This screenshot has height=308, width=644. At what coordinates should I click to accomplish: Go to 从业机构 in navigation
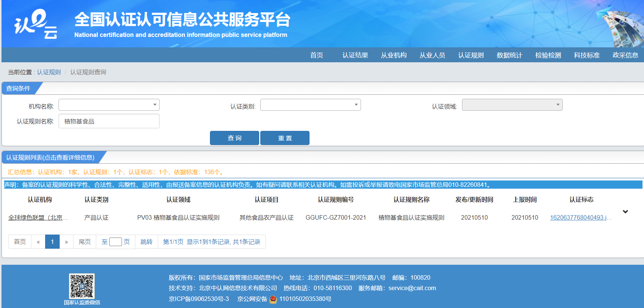click(x=394, y=55)
